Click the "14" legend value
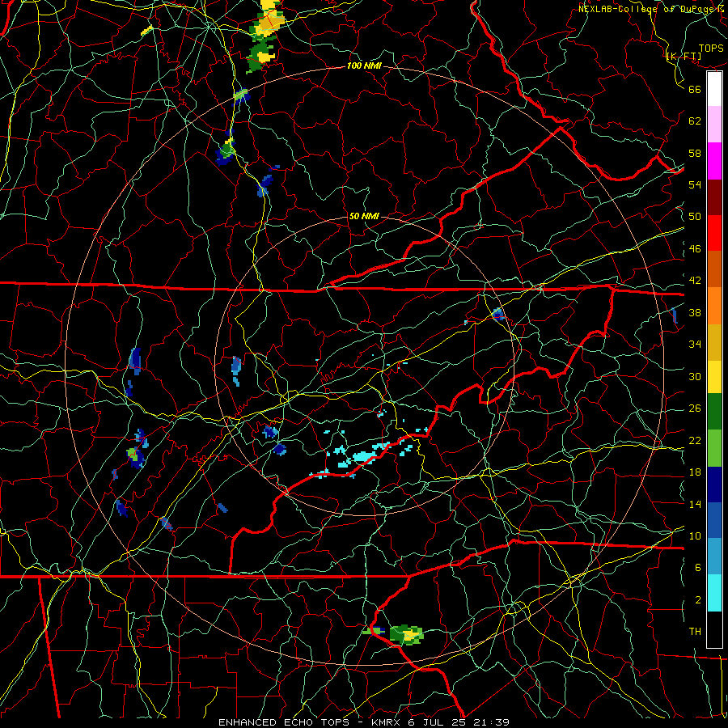This screenshot has height=728, width=728. pyautogui.click(x=695, y=504)
